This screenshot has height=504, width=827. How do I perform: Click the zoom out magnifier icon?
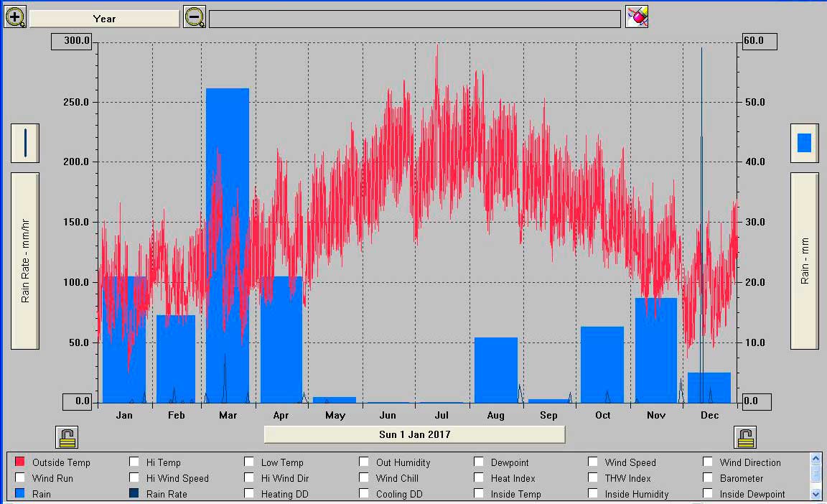(x=195, y=17)
